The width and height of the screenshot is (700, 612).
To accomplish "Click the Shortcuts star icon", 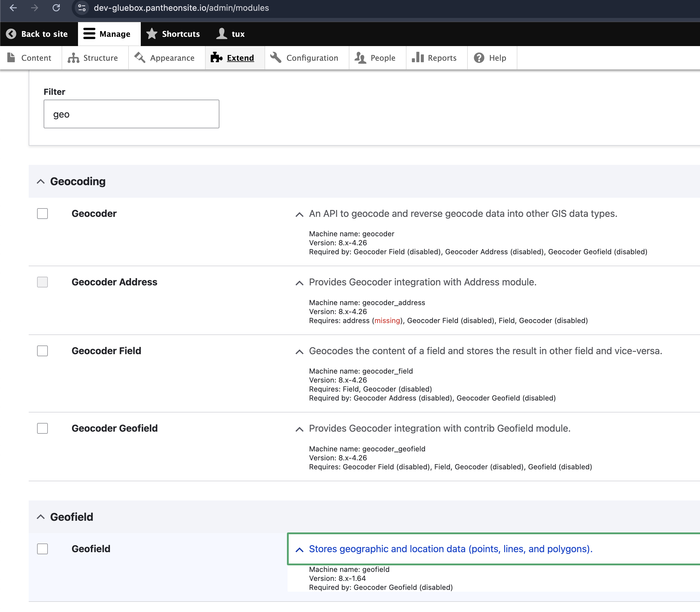I will [x=152, y=34].
